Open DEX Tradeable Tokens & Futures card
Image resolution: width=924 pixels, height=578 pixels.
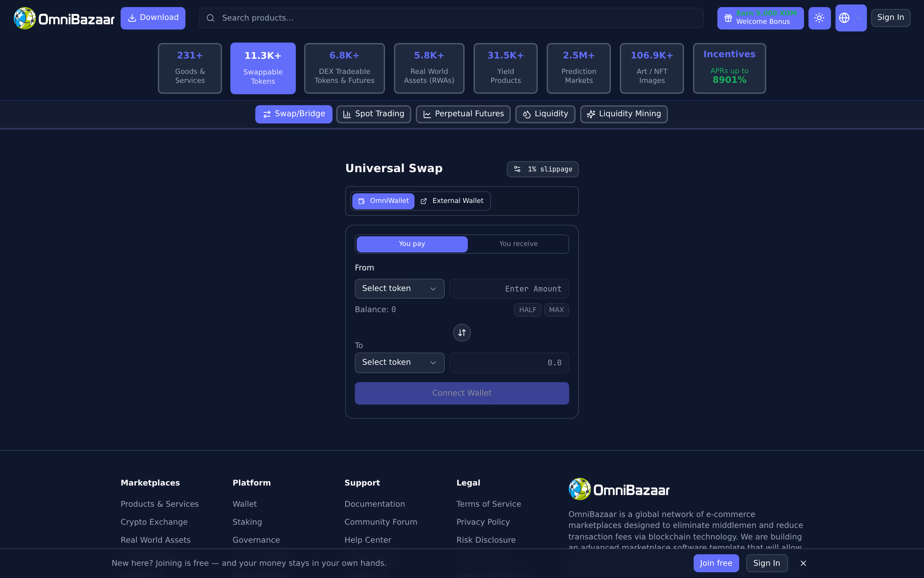click(x=344, y=68)
